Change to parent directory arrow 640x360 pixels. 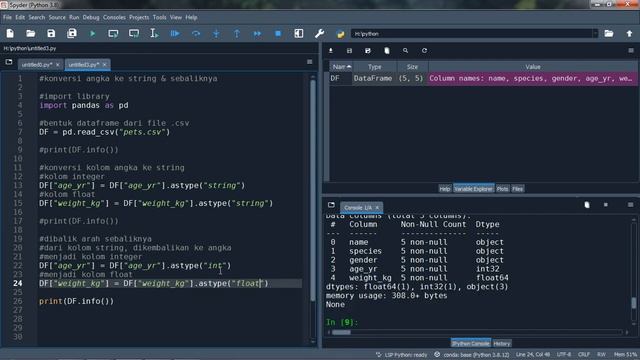click(x=629, y=33)
